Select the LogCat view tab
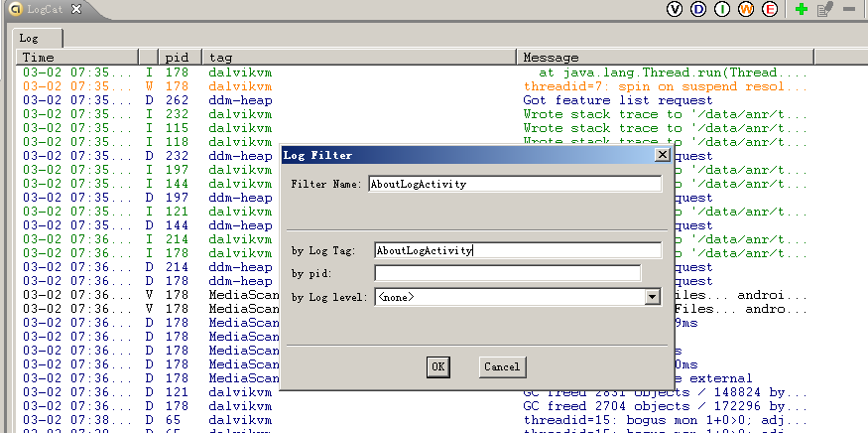Viewport: 868px width, 433px height. tap(46, 9)
